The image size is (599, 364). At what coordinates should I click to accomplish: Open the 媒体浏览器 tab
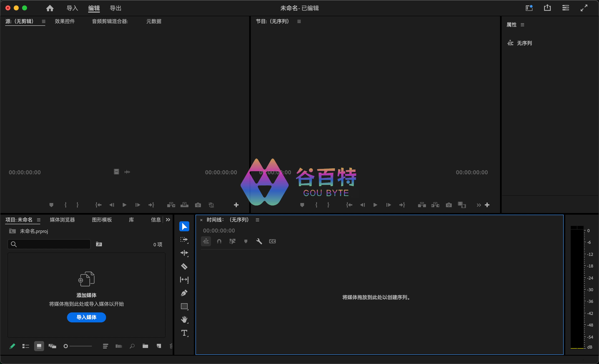pyautogui.click(x=62, y=220)
